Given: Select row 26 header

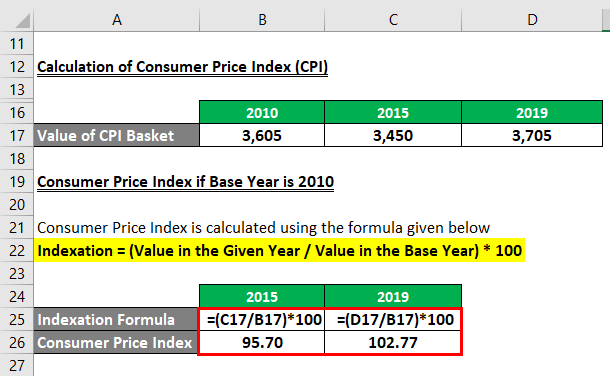Looking at the screenshot, I should pyautogui.click(x=17, y=342).
